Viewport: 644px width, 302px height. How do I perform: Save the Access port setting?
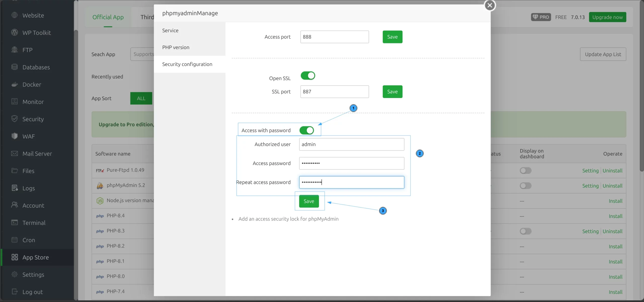coord(392,37)
